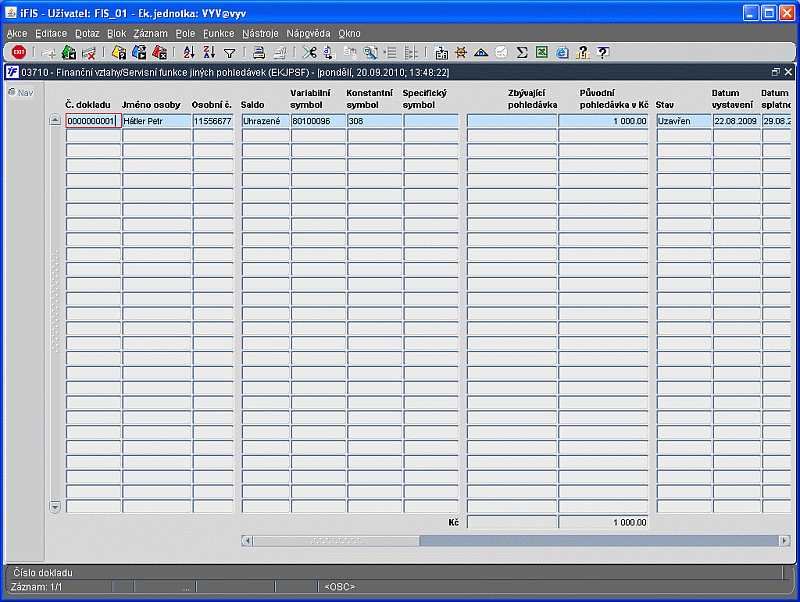Click the Jméno osoby field Hátler Petr
The height and width of the screenshot is (602, 800).
point(157,121)
